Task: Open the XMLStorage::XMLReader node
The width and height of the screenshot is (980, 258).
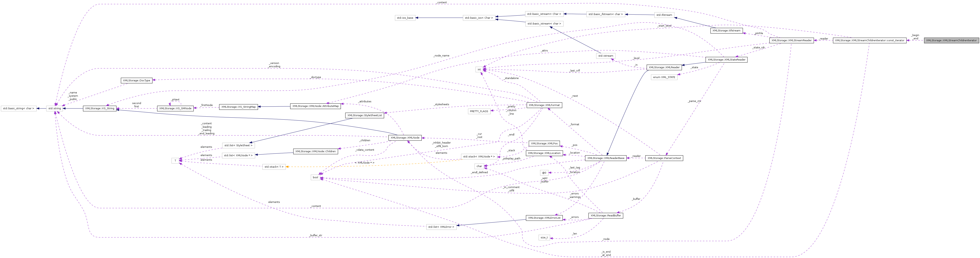Action: 664,67
